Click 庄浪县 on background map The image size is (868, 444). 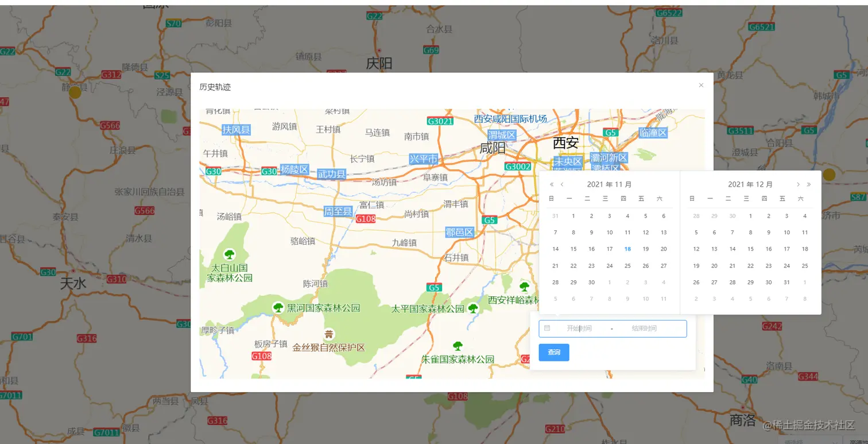(x=123, y=150)
